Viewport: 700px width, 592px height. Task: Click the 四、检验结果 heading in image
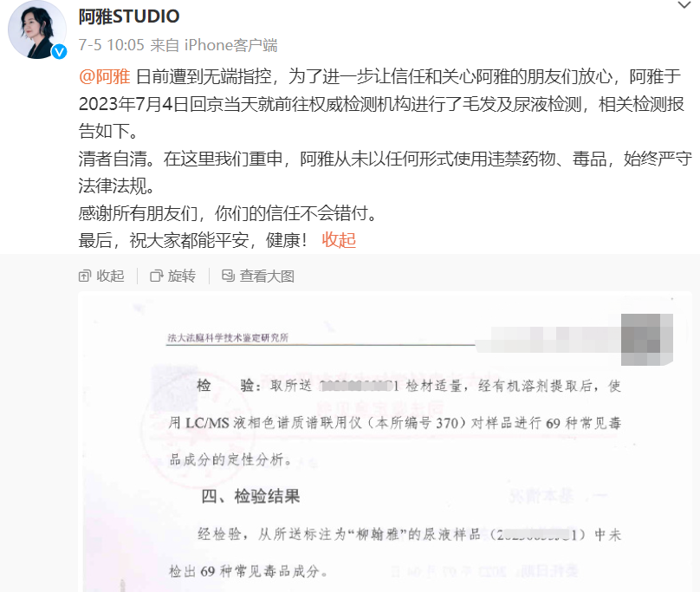[x=250, y=497]
